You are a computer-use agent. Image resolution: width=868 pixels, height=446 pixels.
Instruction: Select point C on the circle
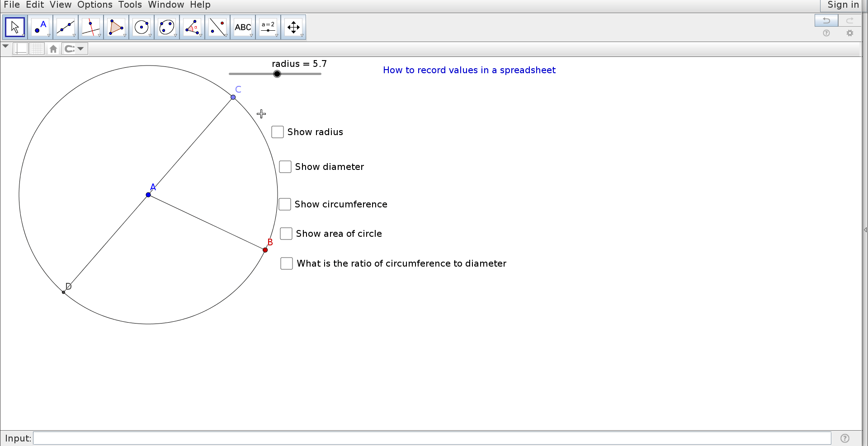tap(233, 97)
